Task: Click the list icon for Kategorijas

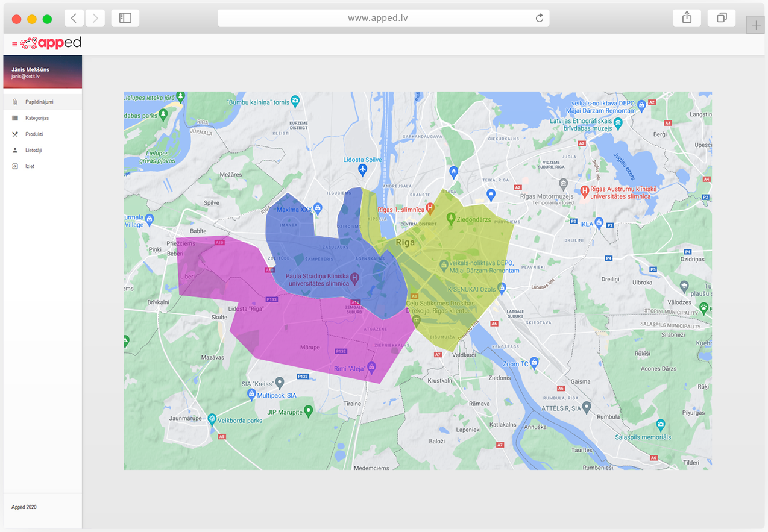Action: (15, 118)
